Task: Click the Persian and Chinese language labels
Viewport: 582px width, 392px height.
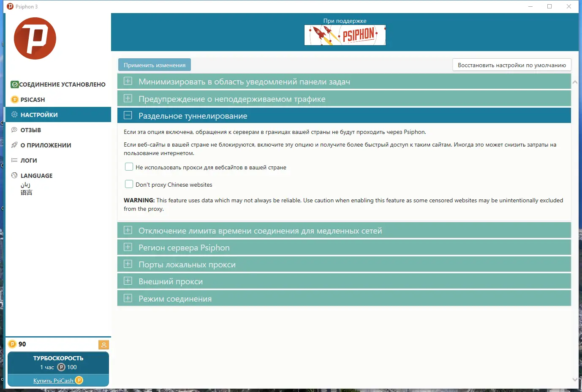Action: pos(26,189)
